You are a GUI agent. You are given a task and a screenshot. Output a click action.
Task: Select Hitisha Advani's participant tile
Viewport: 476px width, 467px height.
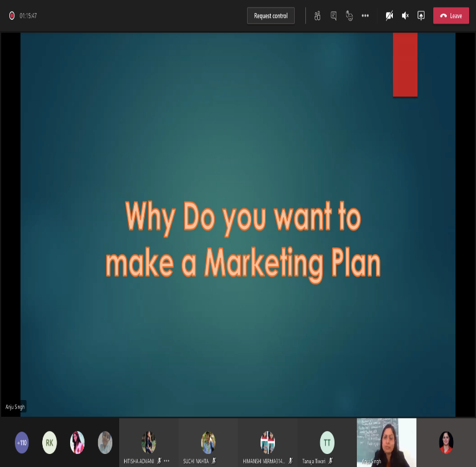click(x=148, y=442)
